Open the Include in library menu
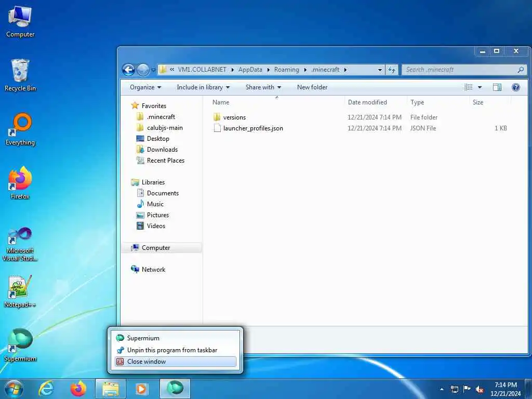This screenshot has height=399, width=532. click(x=203, y=87)
